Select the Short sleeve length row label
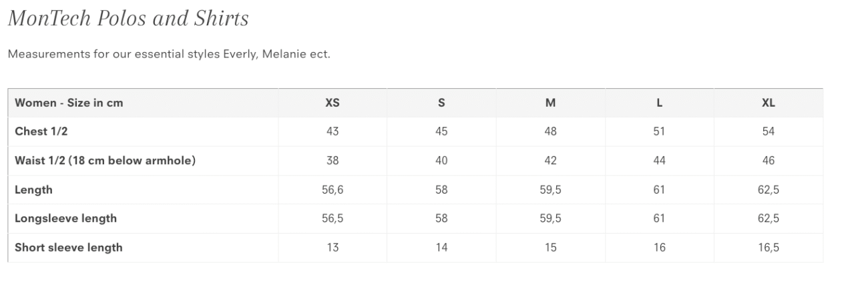 coord(69,248)
